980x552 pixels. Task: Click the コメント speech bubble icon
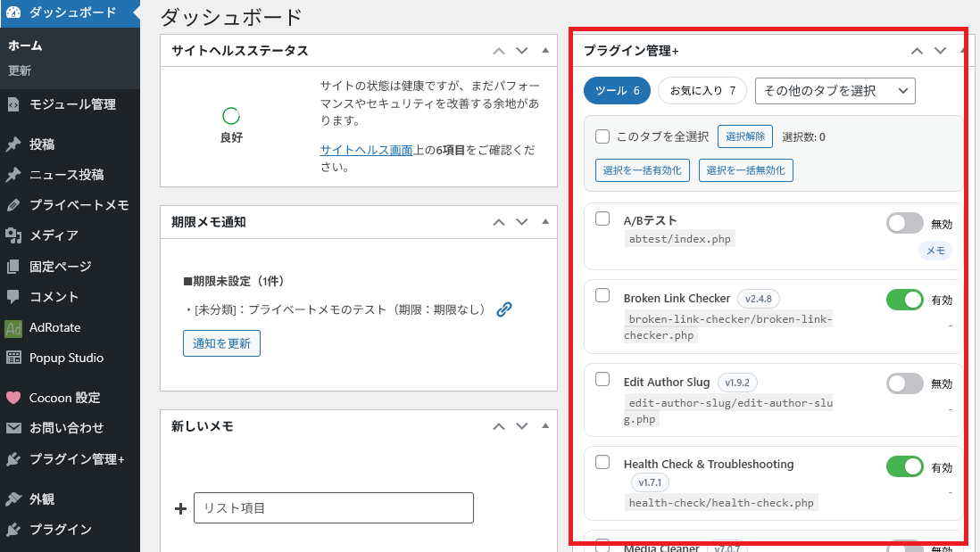[x=13, y=297]
